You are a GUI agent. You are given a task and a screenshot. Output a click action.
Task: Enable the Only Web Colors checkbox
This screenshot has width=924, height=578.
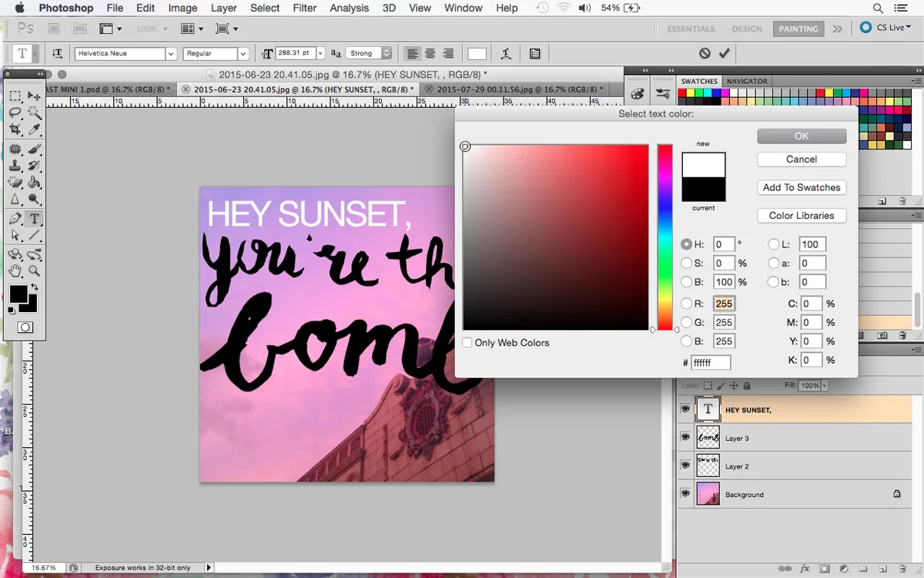pos(467,342)
